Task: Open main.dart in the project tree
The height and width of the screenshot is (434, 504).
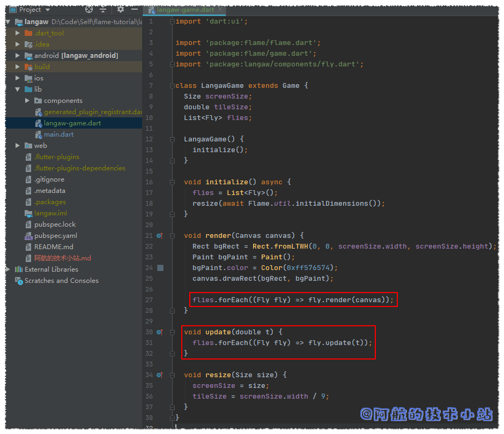Action: pos(58,134)
